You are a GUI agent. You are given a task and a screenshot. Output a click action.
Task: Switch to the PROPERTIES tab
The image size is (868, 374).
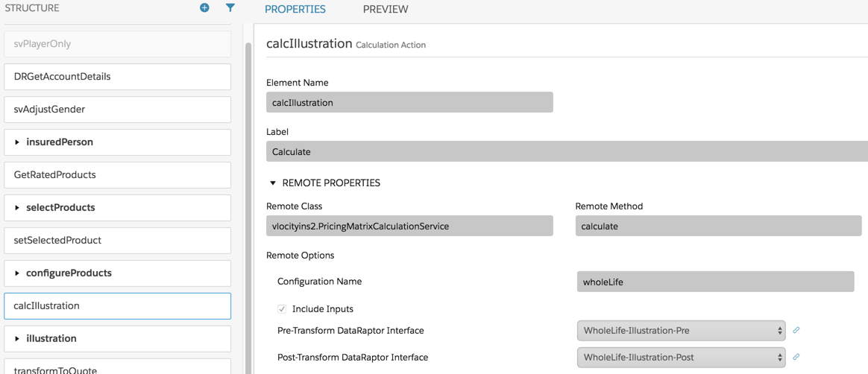(295, 9)
